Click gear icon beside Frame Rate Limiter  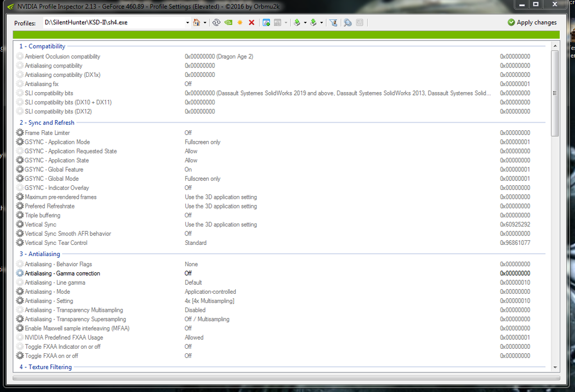coord(20,133)
